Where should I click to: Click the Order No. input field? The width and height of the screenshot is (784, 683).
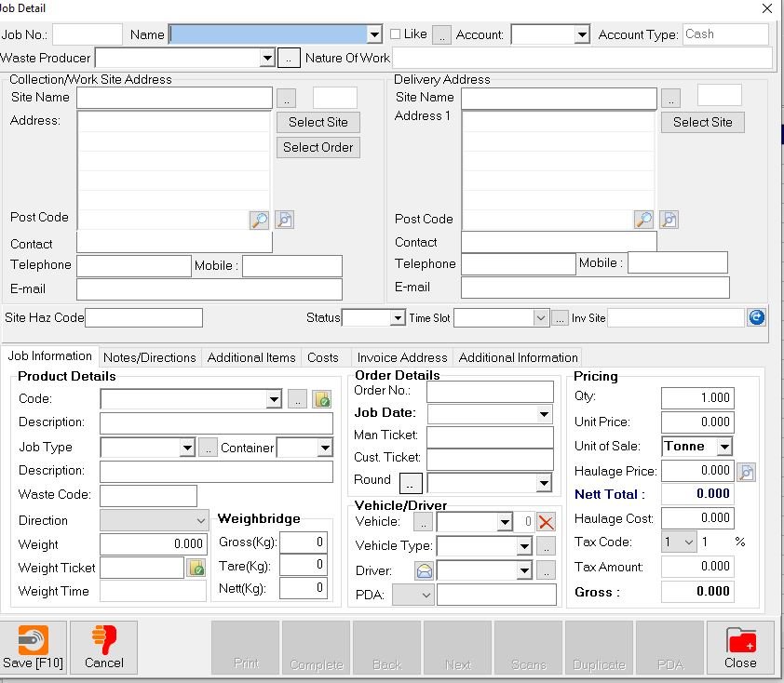(490, 392)
